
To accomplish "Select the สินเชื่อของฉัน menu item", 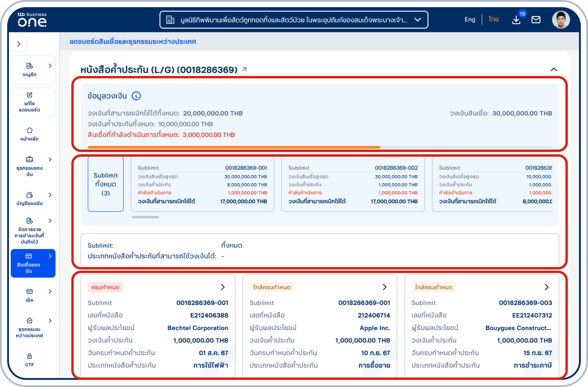I will pos(33,263).
